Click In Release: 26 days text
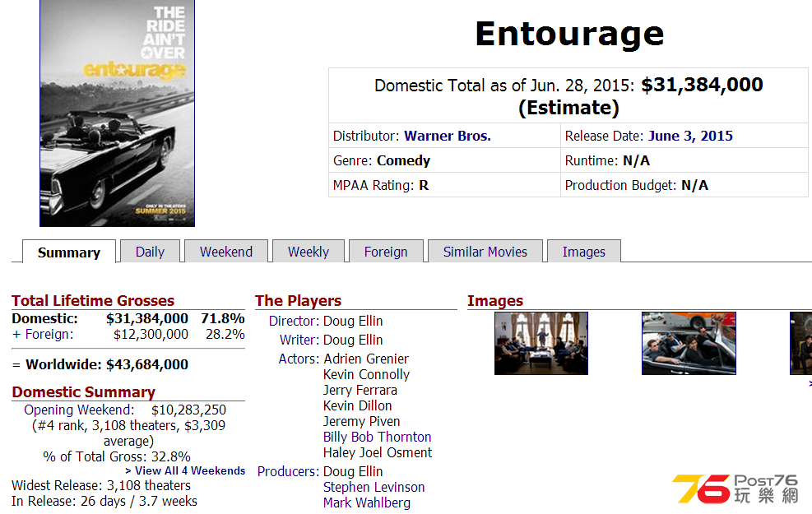 click(104, 501)
